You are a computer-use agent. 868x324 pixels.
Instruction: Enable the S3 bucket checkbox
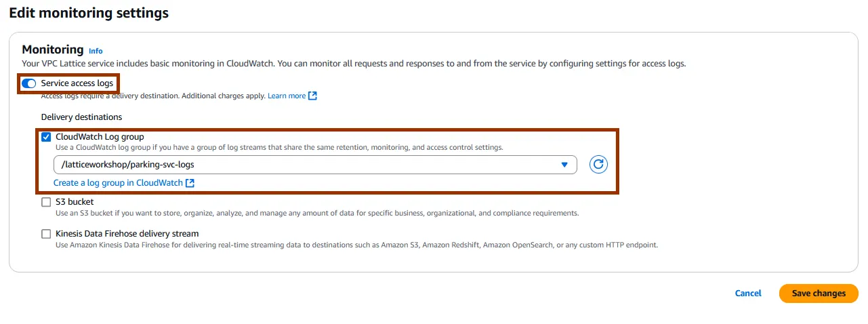(46, 202)
